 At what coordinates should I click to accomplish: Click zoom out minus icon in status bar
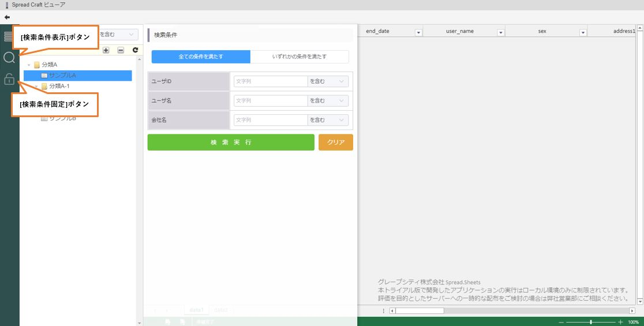561,322
